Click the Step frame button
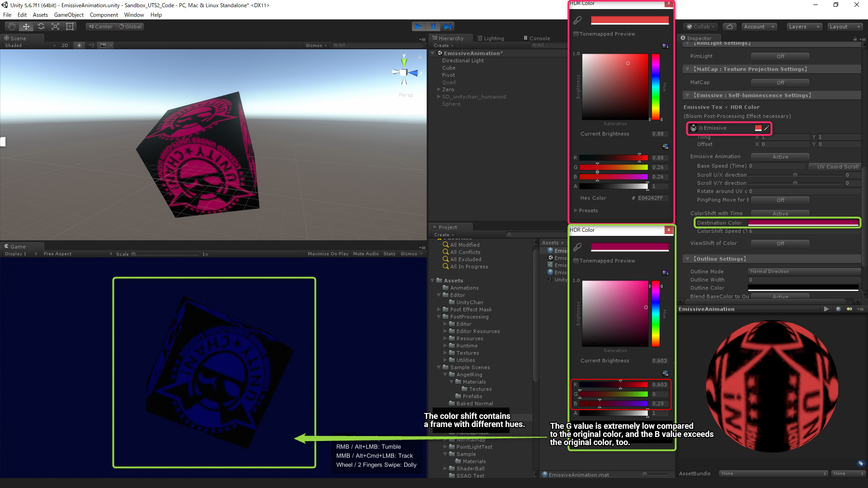 (x=448, y=27)
